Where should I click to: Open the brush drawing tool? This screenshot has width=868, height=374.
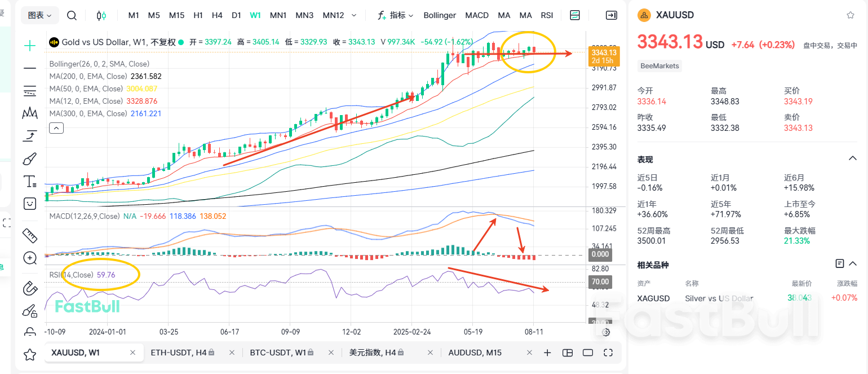29,159
